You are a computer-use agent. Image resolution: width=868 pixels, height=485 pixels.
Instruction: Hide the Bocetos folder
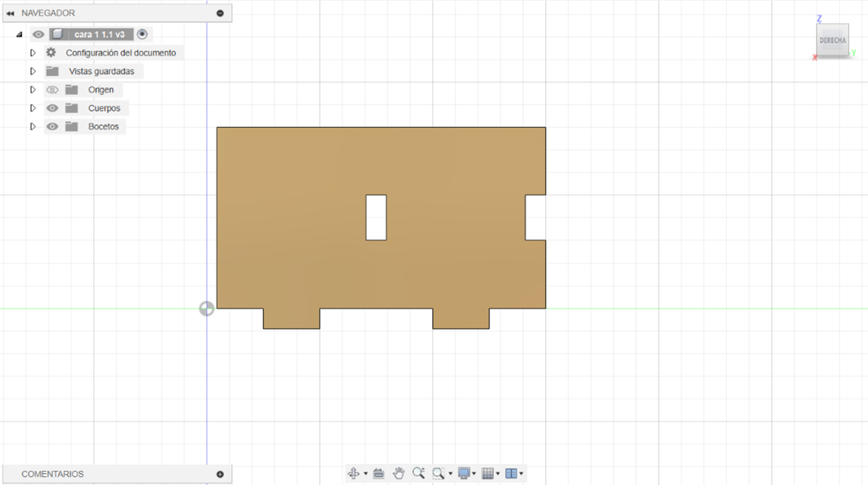tap(52, 126)
